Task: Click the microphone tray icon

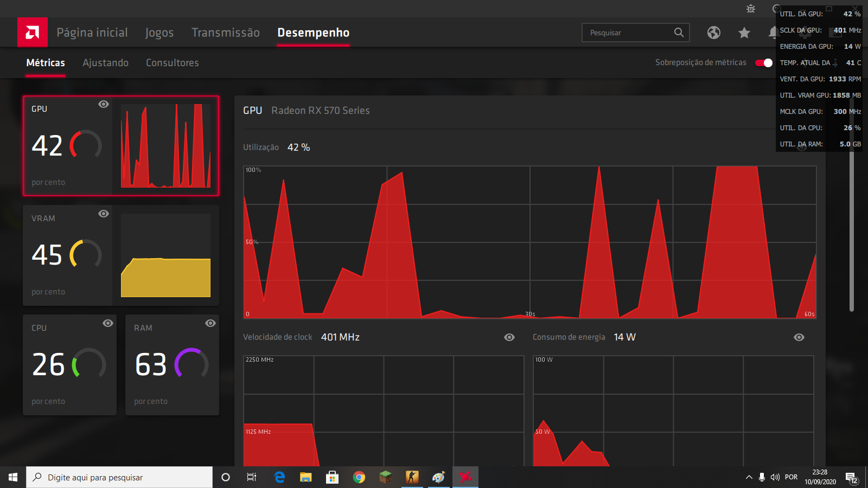Action: 762,477
